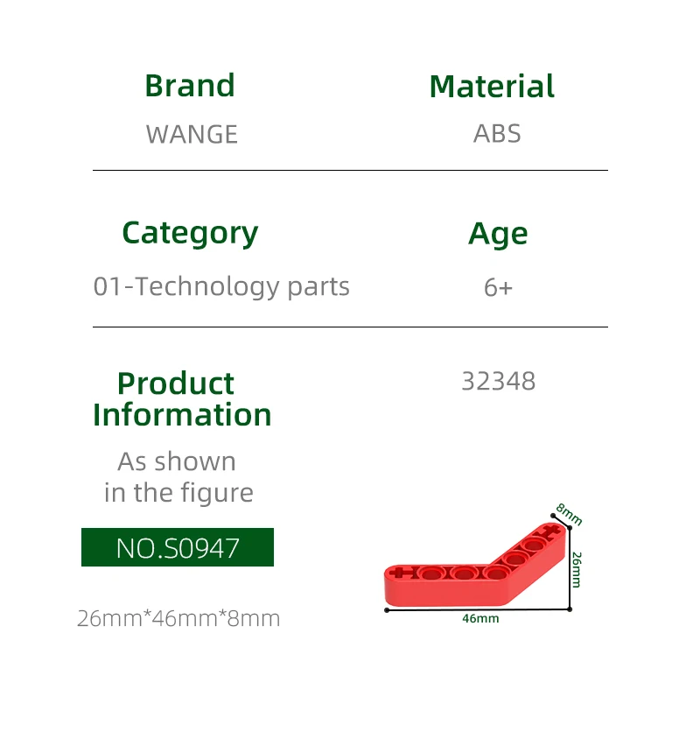This screenshot has width=700, height=746.
Task: Click the 8mm thickness dimension label
Action: pyautogui.click(x=569, y=514)
